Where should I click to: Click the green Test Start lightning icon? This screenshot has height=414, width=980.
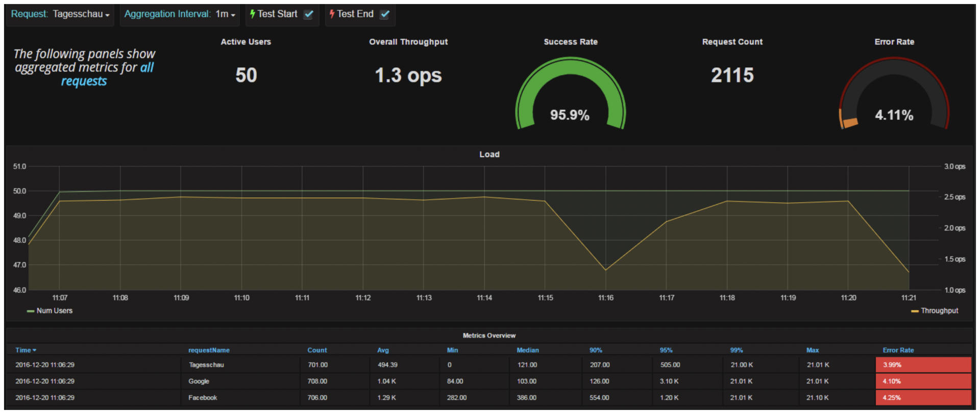coord(252,14)
